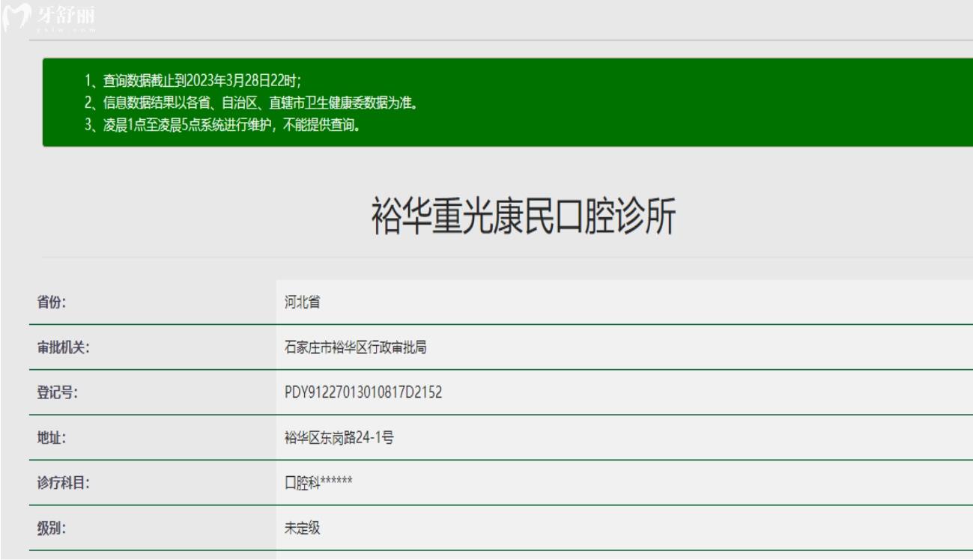Screen dimensions: 973x560
Task: Select registration number PDY91227013010817D2152
Action: tap(359, 393)
